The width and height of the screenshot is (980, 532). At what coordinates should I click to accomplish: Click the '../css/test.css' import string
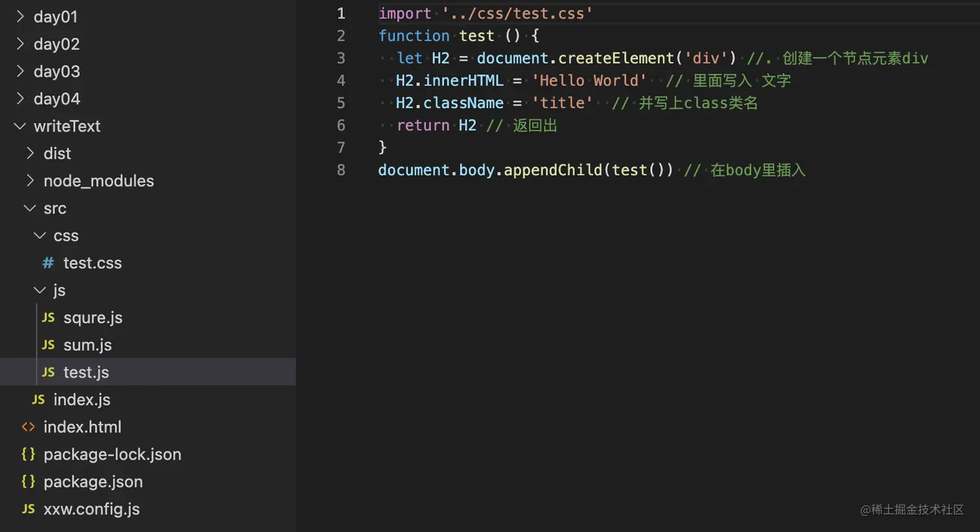[517, 14]
